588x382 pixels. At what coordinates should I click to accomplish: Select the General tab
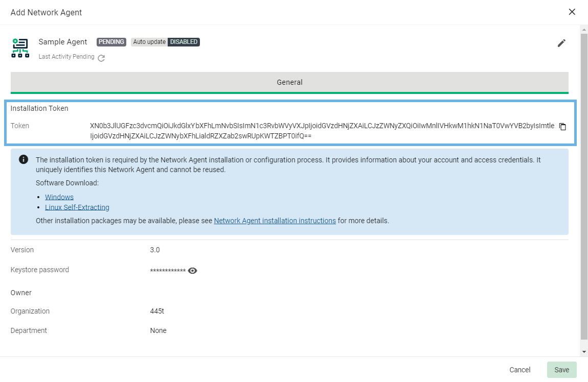tap(289, 82)
